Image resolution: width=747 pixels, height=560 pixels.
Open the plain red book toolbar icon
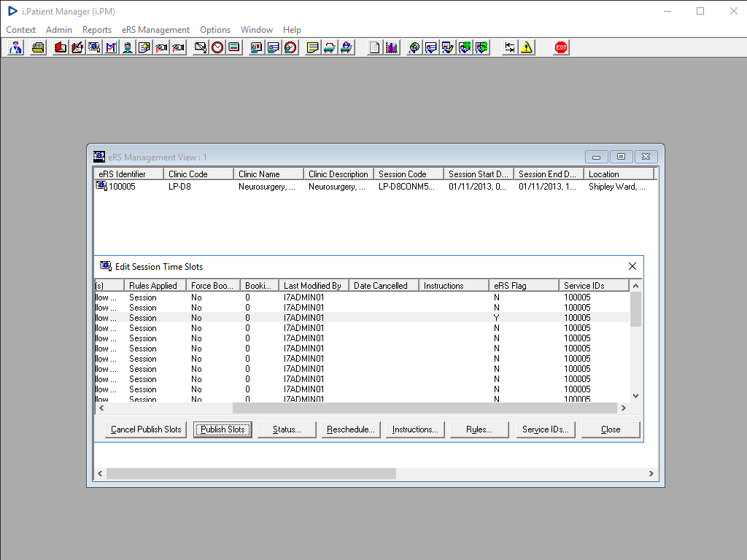point(60,47)
